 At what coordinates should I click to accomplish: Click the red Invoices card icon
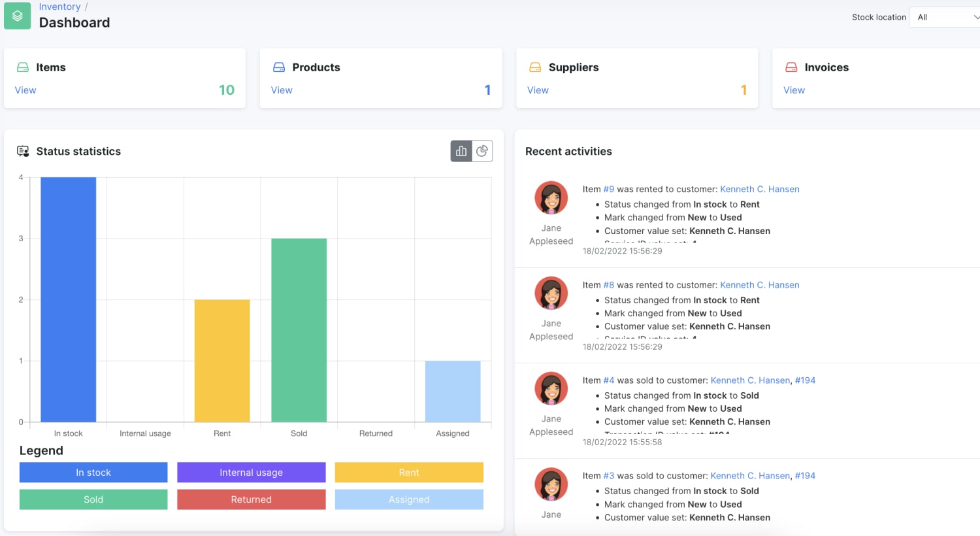click(792, 67)
